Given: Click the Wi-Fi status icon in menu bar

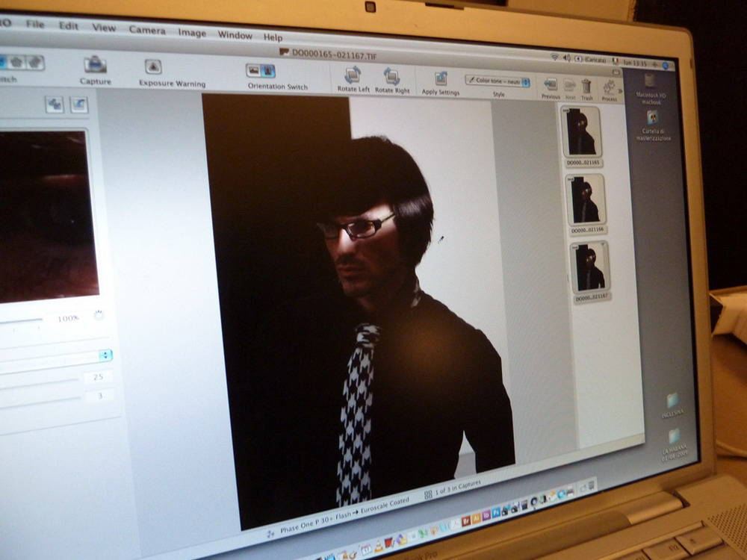Looking at the screenshot, I should point(554,57).
